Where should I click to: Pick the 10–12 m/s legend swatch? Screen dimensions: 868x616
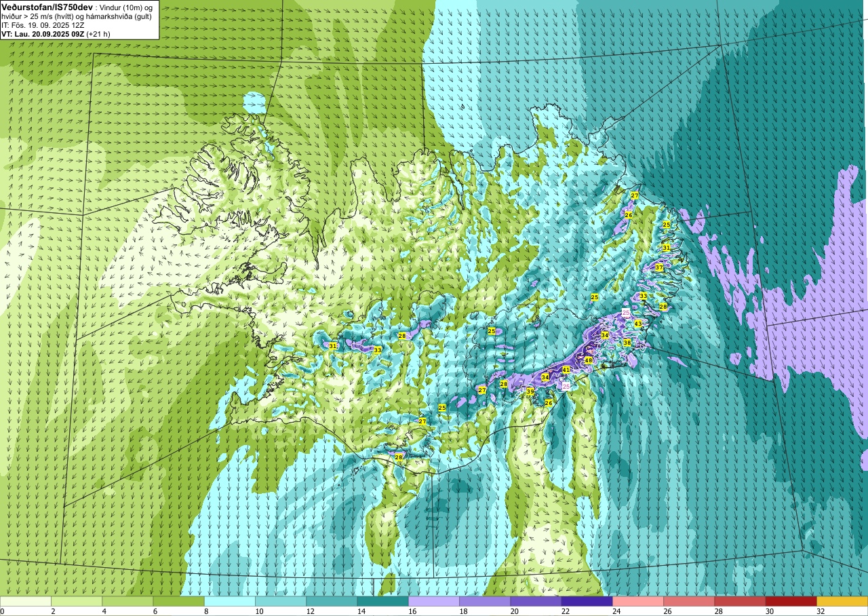click(281, 602)
